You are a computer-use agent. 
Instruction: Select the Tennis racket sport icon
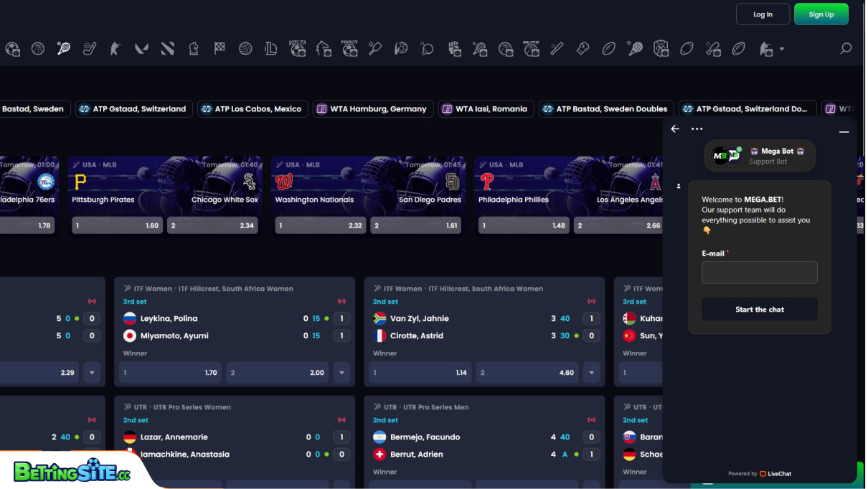(x=64, y=49)
